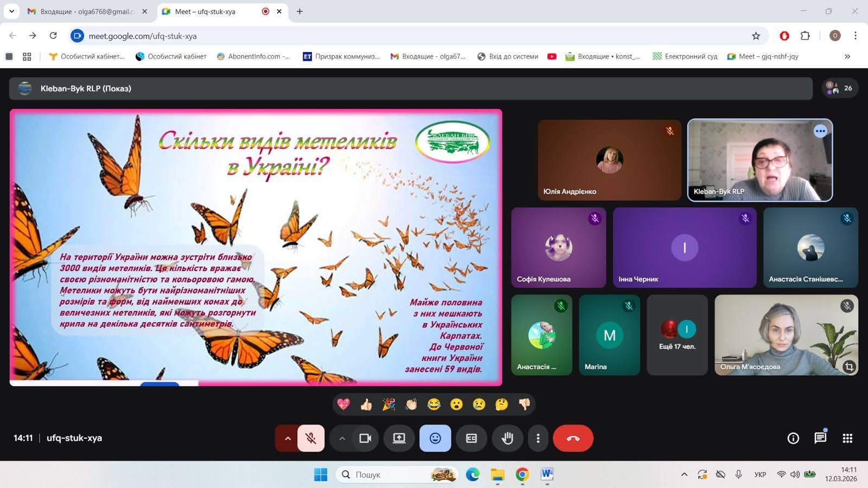Expand video settings chevron beside camera

342,438
